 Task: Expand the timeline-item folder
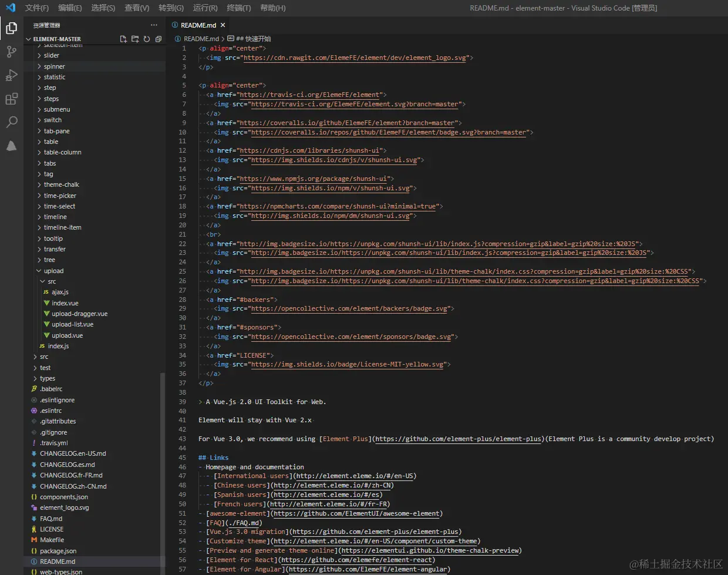62,227
